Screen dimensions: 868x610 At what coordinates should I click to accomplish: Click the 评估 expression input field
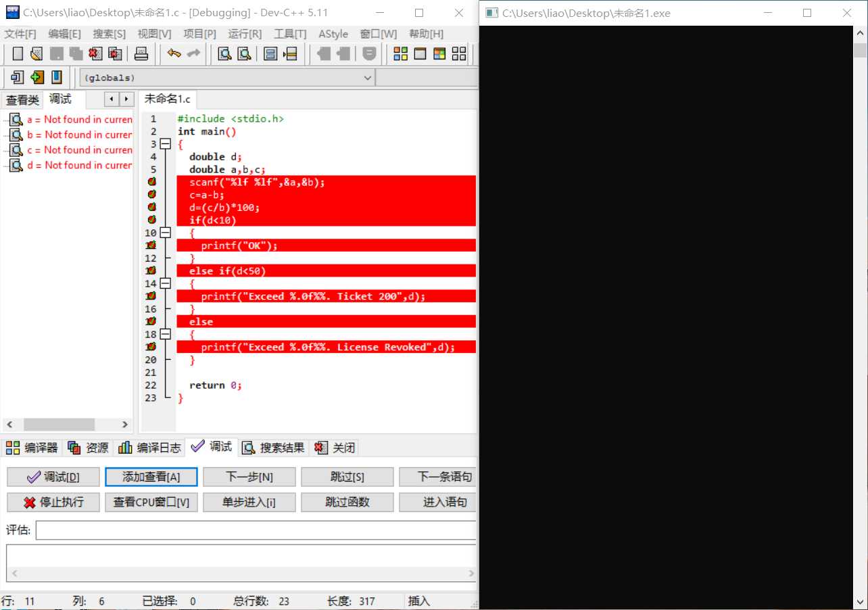pos(256,530)
